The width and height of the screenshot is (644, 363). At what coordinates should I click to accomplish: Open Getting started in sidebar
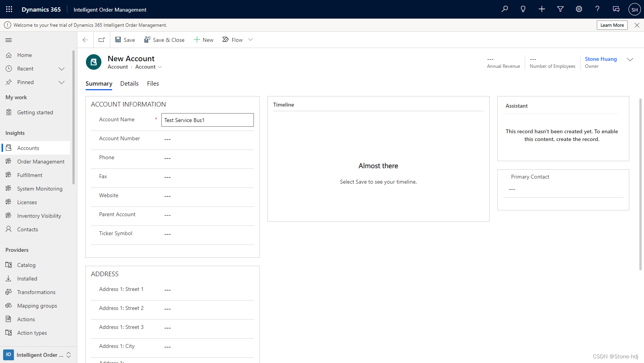(36, 112)
